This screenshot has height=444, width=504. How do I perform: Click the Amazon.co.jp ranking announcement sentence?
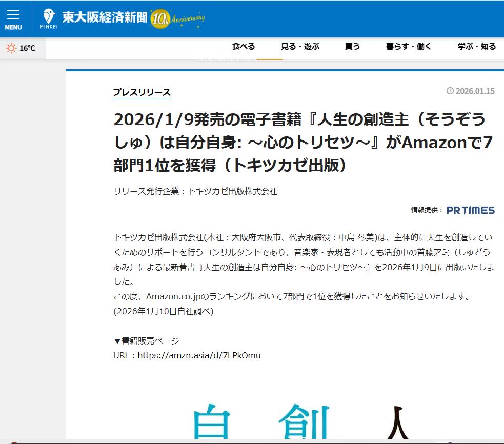(292, 296)
